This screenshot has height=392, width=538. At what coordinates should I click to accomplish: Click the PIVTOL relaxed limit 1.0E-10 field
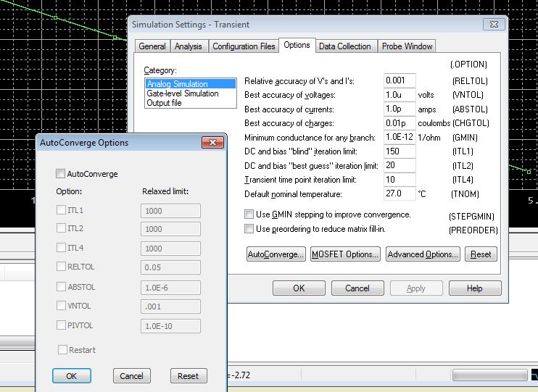tap(170, 326)
